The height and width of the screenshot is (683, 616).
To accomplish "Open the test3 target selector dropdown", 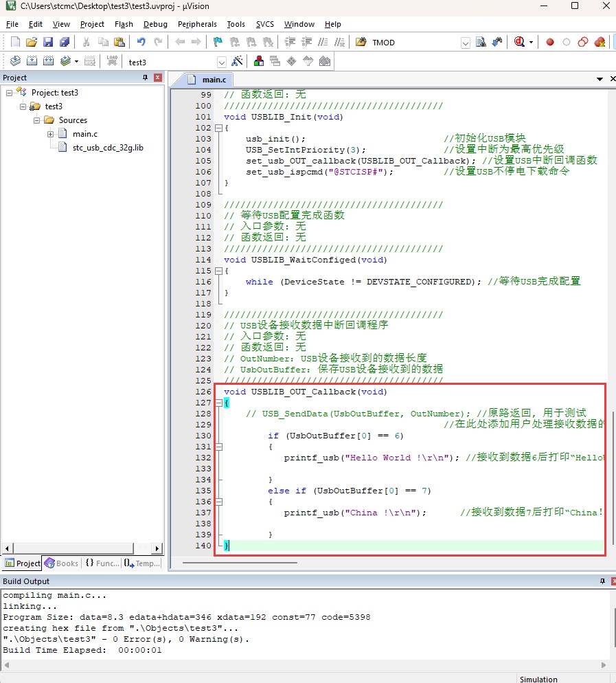I will [222, 63].
